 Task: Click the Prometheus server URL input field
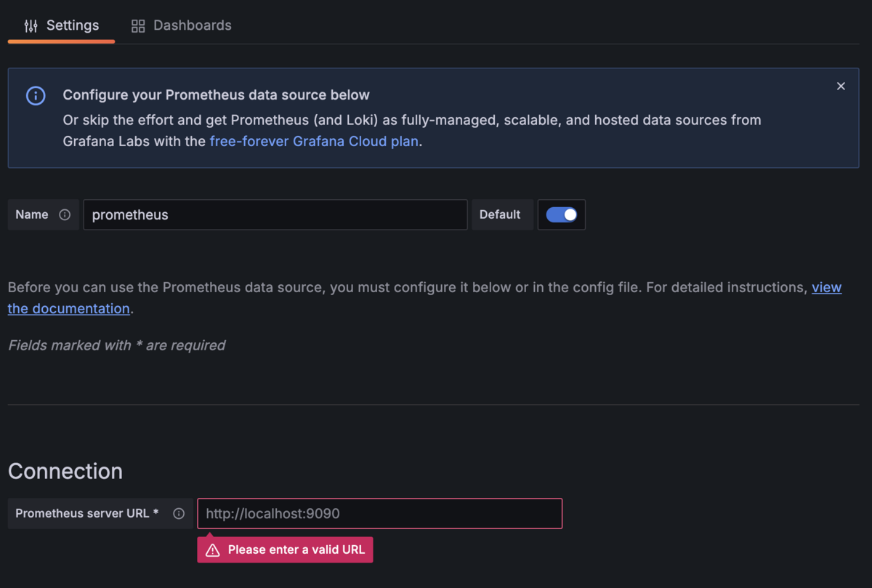tap(379, 513)
